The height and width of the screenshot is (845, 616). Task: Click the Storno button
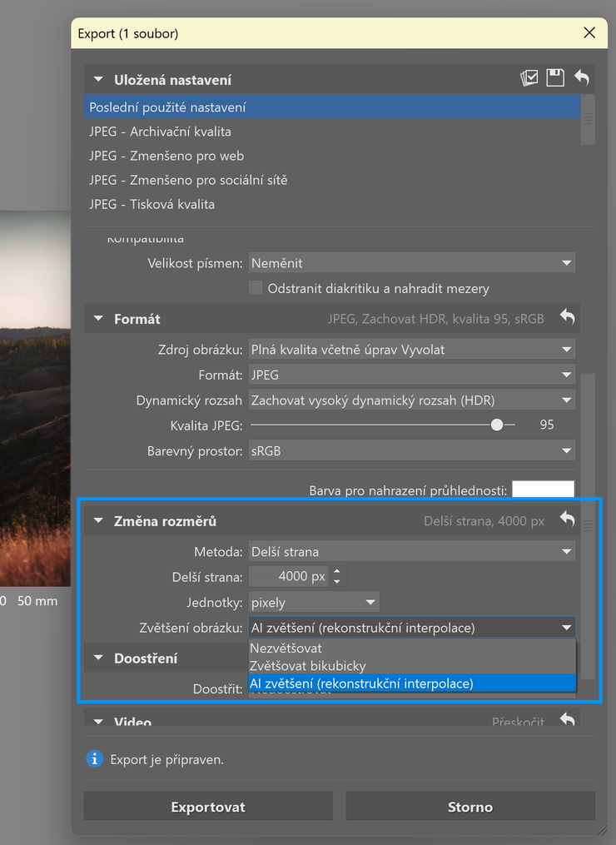(x=470, y=807)
